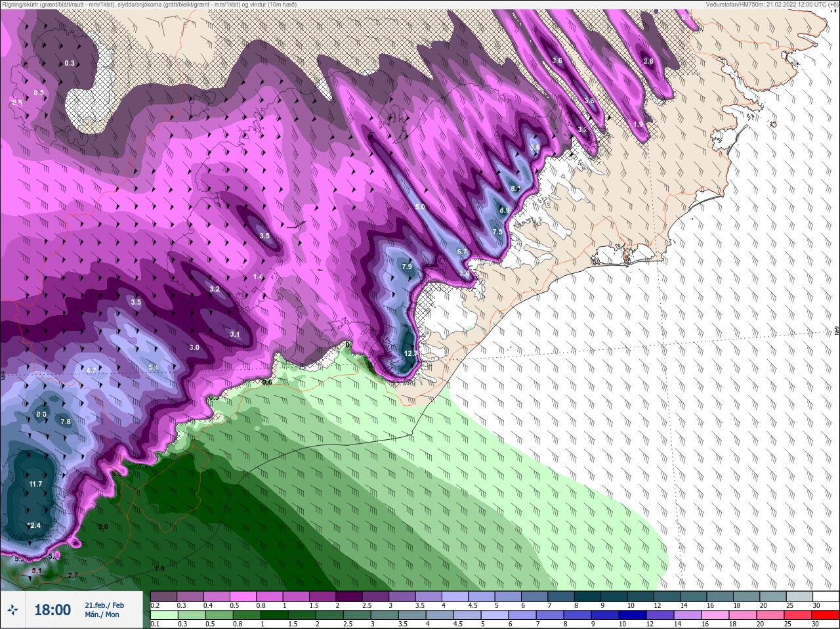Click the 2.0 rain value in green area

click(x=103, y=527)
